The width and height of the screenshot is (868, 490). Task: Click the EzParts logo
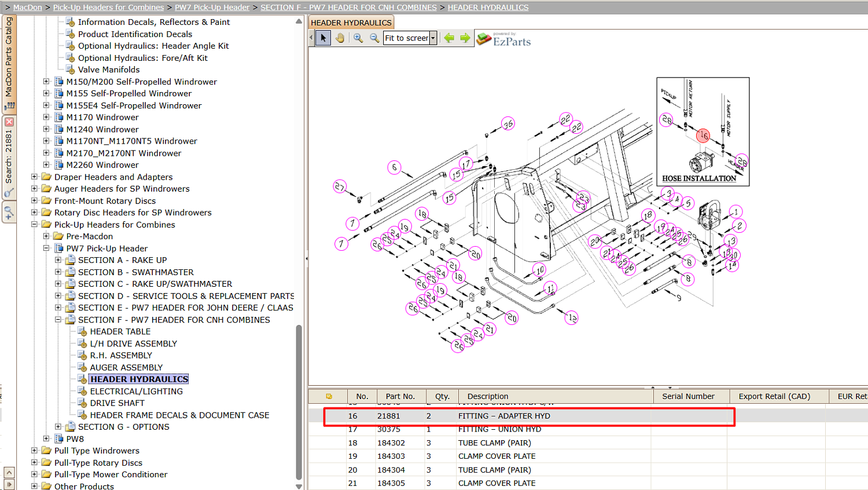503,39
